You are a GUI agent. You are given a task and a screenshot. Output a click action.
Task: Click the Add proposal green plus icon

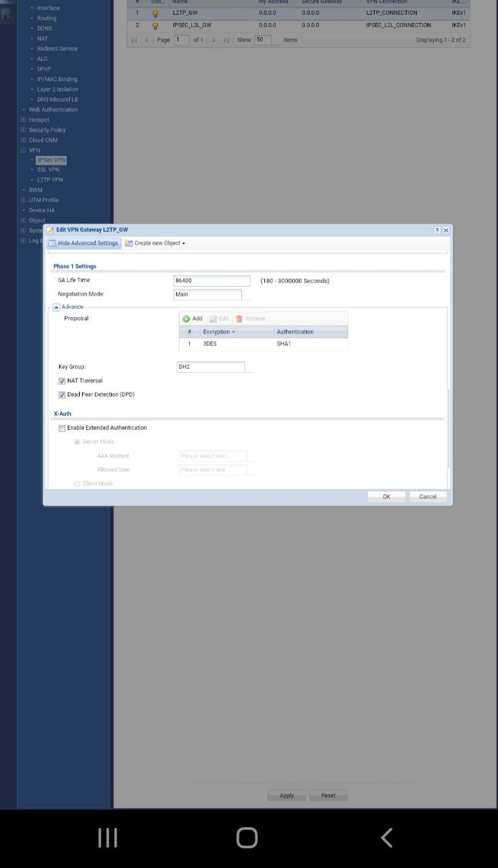[x=186, y=319]
